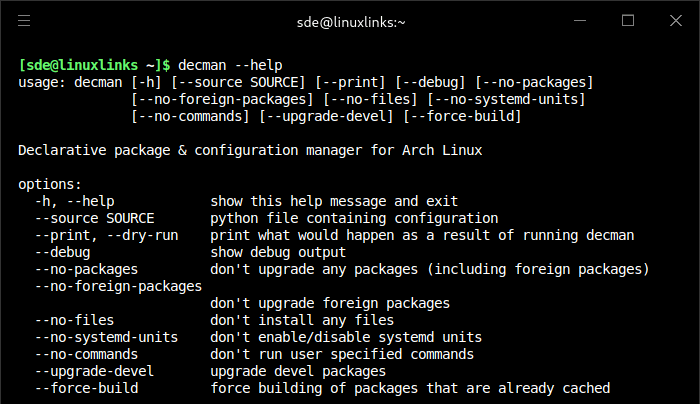The height and width of the screenshot is (404, 700).
Task: Open the terminal hamburger menu
Action: click(x=24, y=20)
